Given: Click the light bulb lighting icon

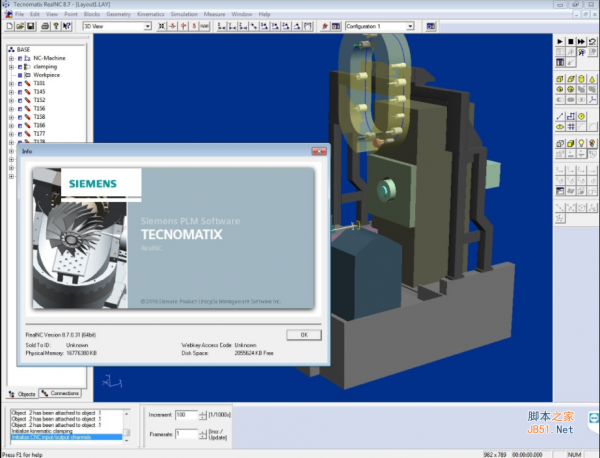Looking at the screenshot, I should (581, 143).
